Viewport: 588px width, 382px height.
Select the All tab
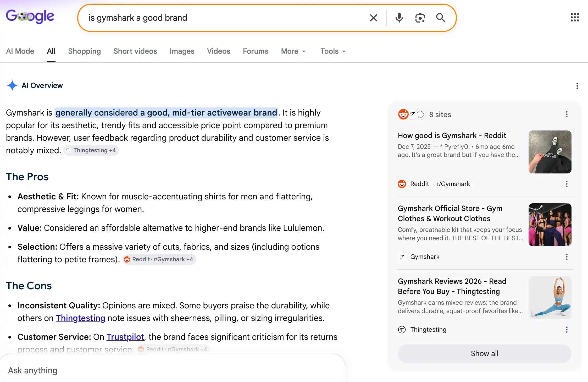51,51
